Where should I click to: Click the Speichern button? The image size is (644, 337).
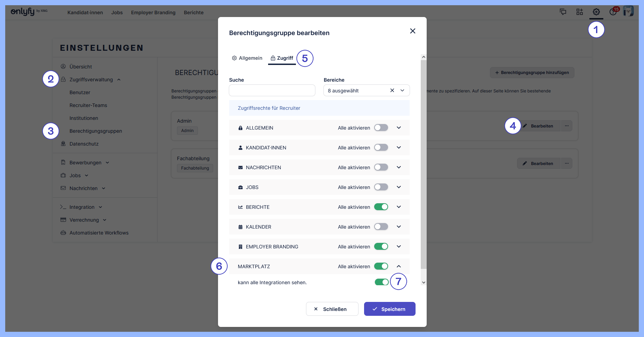[x=389, y=309]
